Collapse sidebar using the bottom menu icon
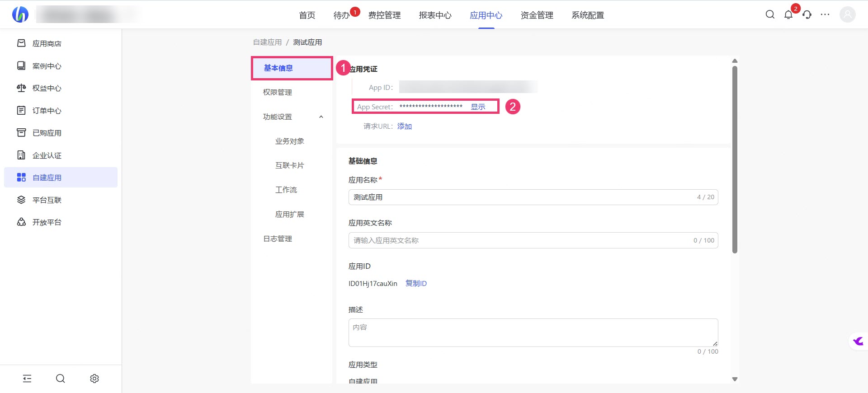The height and width of the screenshot is (393, 868). pyautogui.click(x=27, y=379)
